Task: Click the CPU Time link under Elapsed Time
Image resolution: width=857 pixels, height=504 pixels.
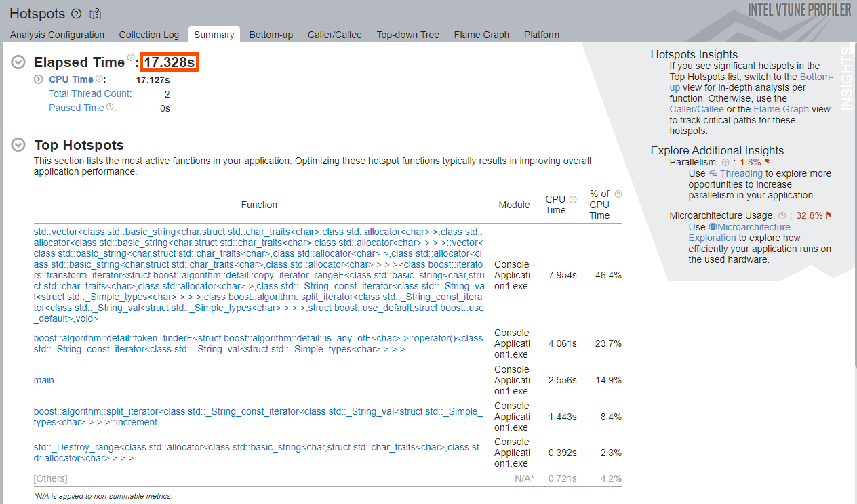Action: [x=71, y=79]
